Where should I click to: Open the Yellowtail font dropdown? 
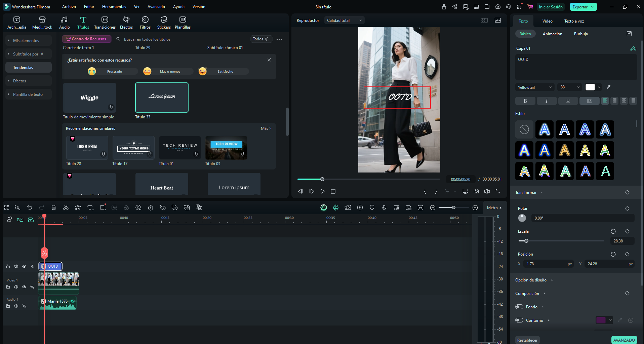(x=534, y=87)
